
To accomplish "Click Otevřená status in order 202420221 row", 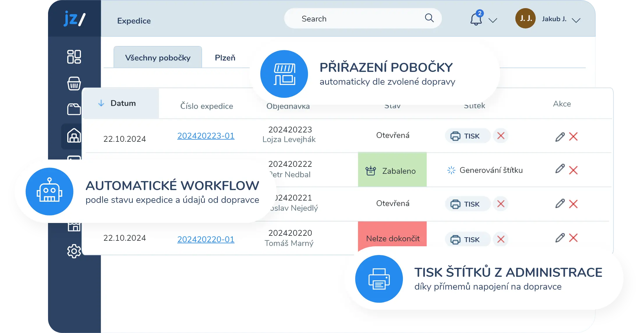I will [x=393, y=203].
